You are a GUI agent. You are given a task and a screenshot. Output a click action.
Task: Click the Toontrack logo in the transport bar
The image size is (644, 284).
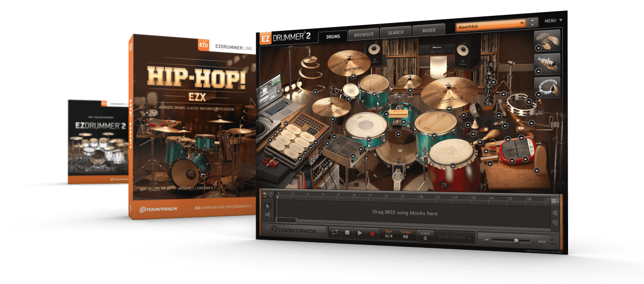pos(293,231)
